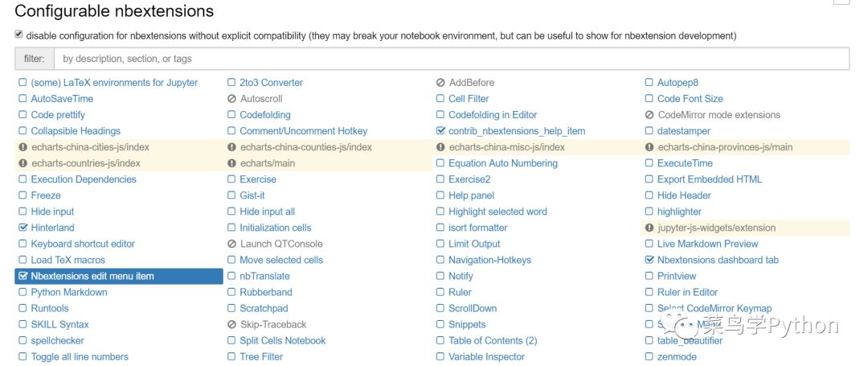Open the Collapsible Headings extension link
The image size is (868, 366).
[76, 131]
